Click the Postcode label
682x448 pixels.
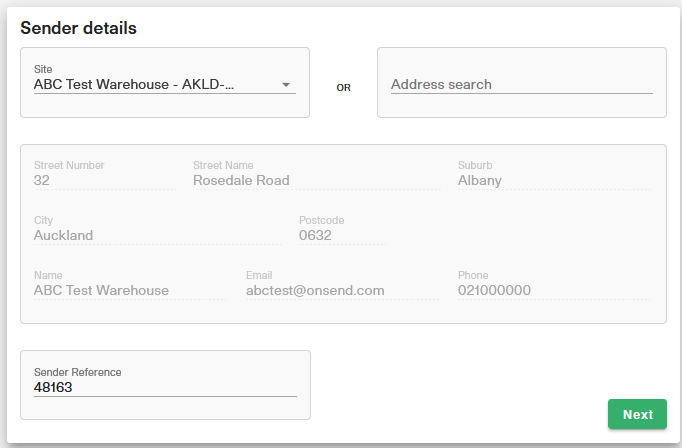point(321,220)
